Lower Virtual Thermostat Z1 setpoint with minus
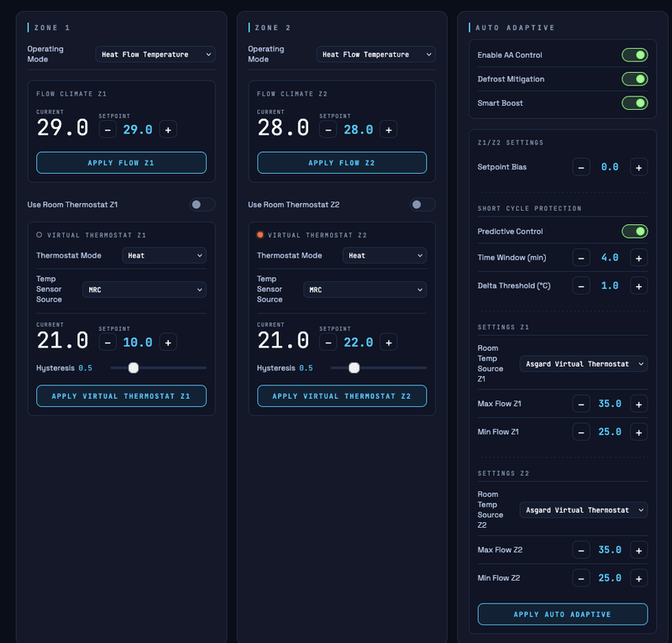 (108, 342)
